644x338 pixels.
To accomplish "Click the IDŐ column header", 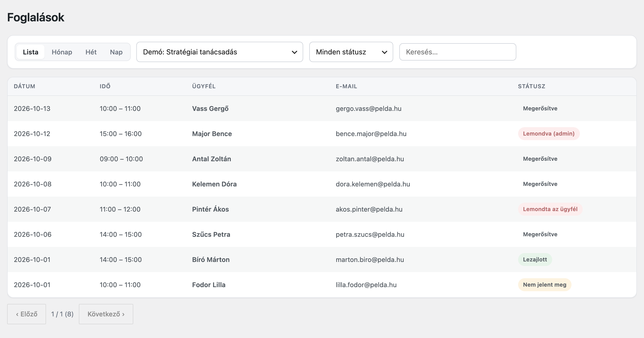I will [x=105, y=86].
